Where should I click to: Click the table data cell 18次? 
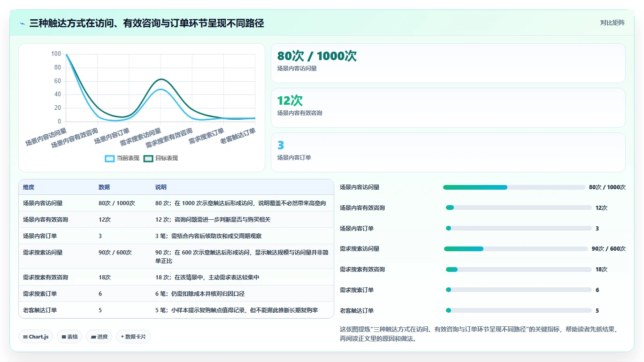tap(105, 277)
